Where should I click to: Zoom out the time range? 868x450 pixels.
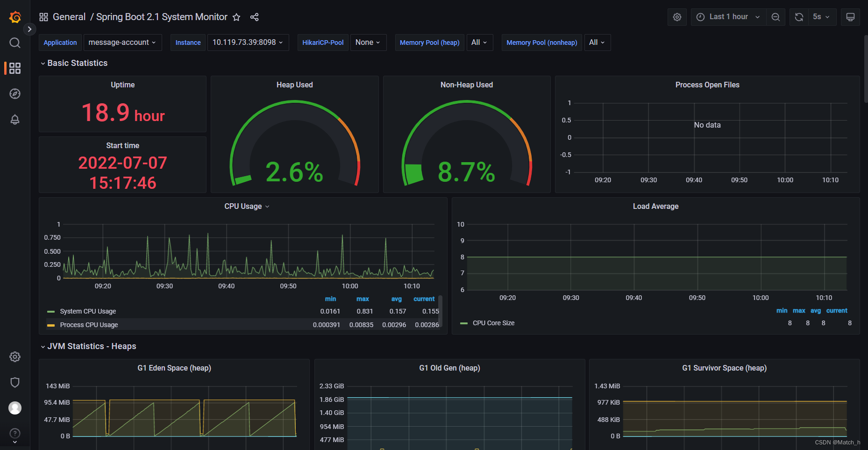pyautogui.click(x=776, y=17)
